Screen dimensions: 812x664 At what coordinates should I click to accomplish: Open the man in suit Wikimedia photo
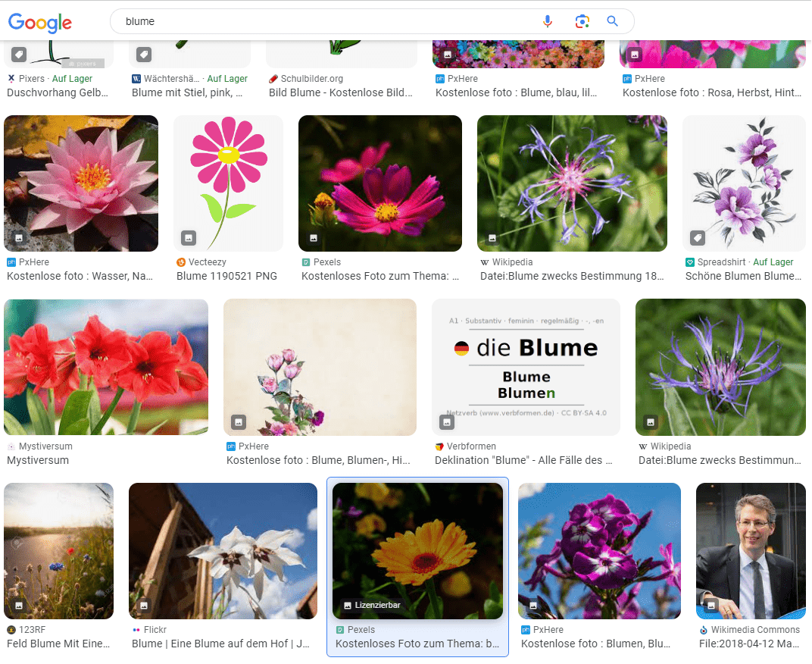(x=751, y=550)
